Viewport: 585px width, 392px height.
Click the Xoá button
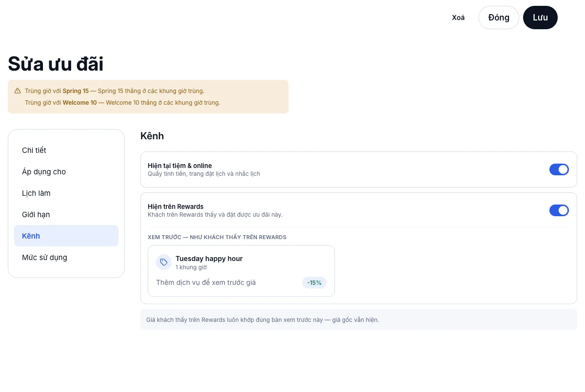458,18
